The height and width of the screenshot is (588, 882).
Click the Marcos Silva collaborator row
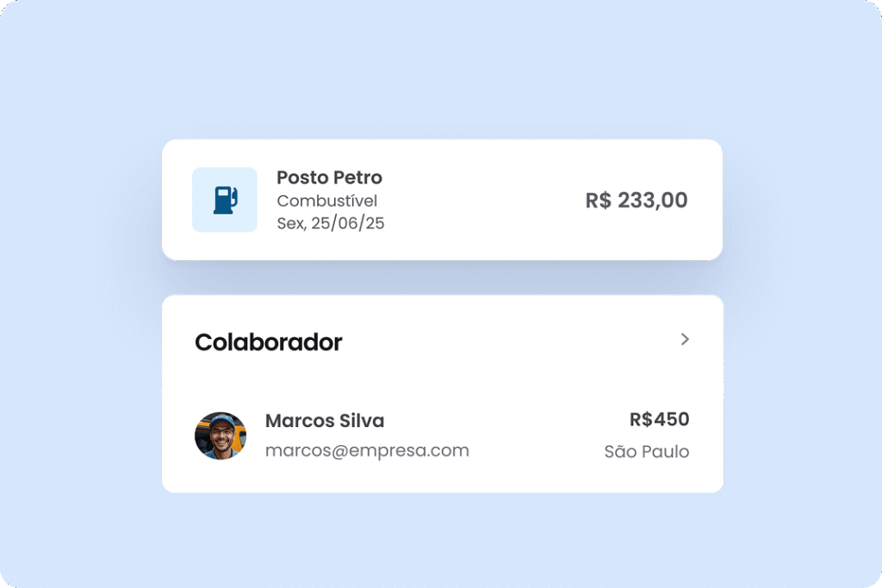(x=442, y=436)
